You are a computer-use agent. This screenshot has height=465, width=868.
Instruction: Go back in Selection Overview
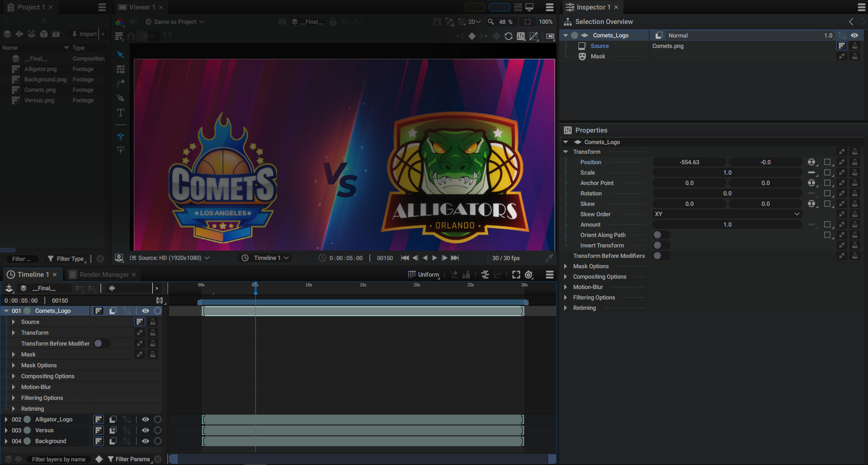(851, 22)
